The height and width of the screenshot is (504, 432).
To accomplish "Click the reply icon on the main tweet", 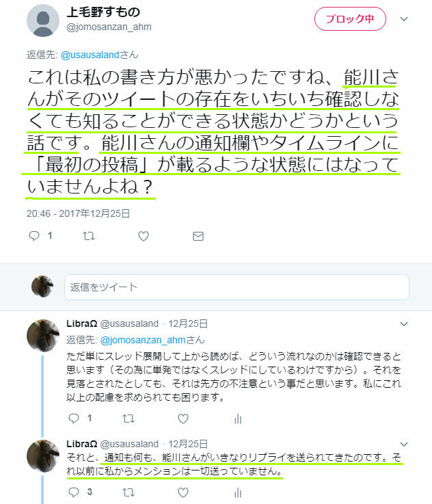I will 34,236.
